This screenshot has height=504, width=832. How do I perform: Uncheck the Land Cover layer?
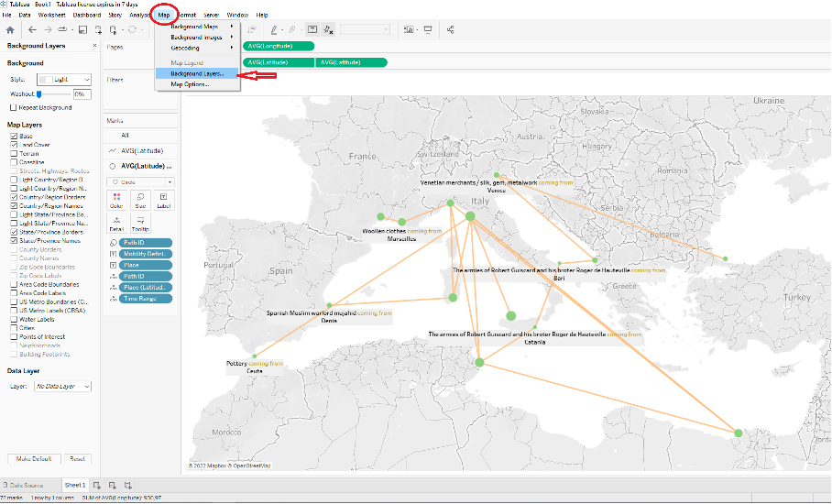[14, 145]
